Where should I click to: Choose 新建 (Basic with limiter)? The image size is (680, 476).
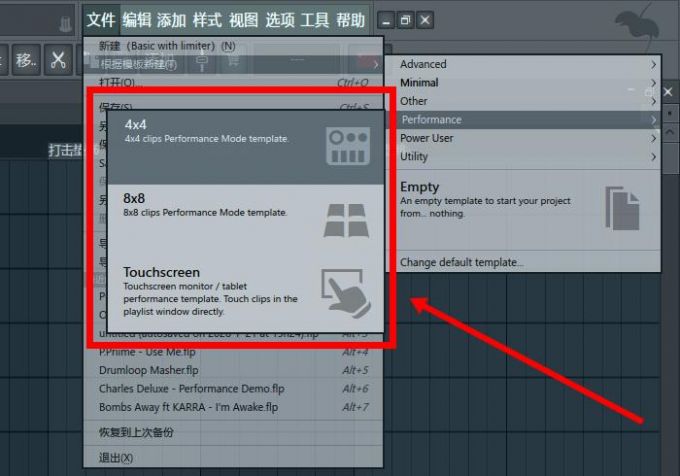[233, 46]
